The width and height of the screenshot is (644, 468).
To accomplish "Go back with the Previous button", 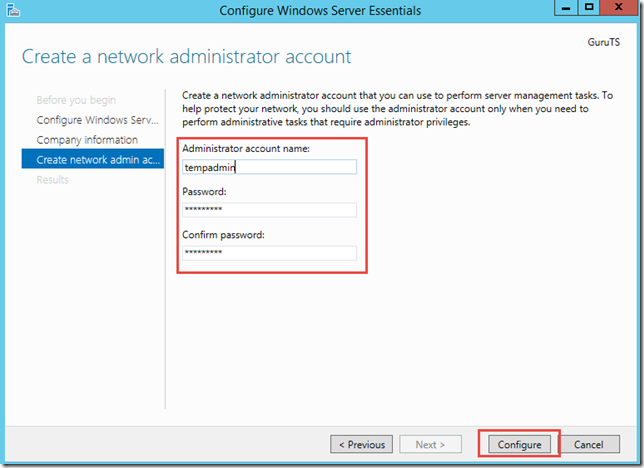I will click(x=361, y=444).
